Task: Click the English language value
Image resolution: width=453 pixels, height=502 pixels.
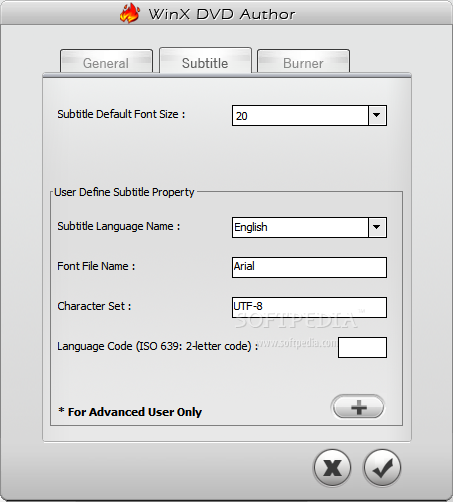Action: pos(251,227)
